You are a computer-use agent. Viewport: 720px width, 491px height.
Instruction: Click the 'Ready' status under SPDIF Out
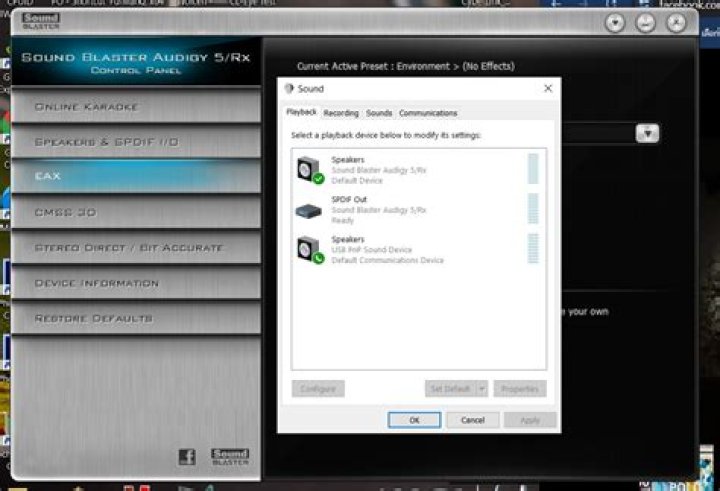pyautogui.click(x=343, y=220)
